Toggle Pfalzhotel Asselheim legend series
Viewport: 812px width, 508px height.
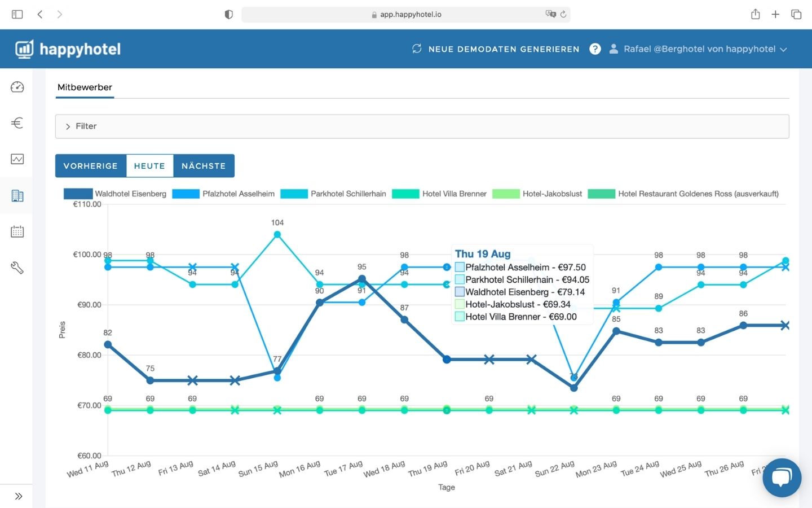(x=223, y=194)
